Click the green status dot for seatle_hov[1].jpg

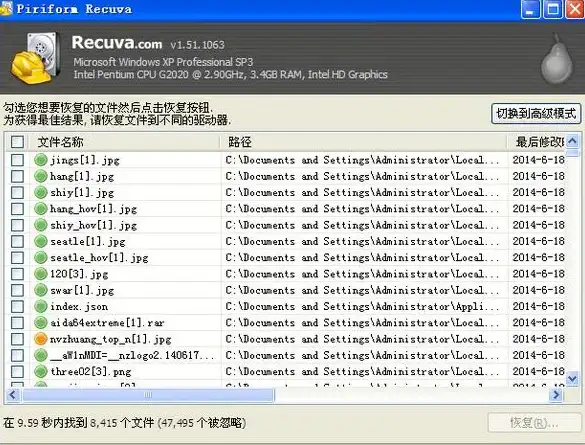(x=41, y=257)
